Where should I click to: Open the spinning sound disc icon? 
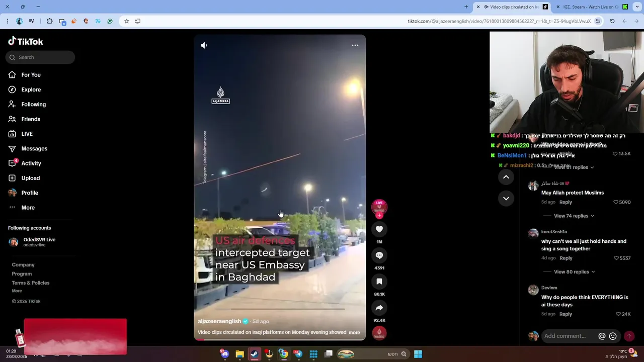[379, 333]
